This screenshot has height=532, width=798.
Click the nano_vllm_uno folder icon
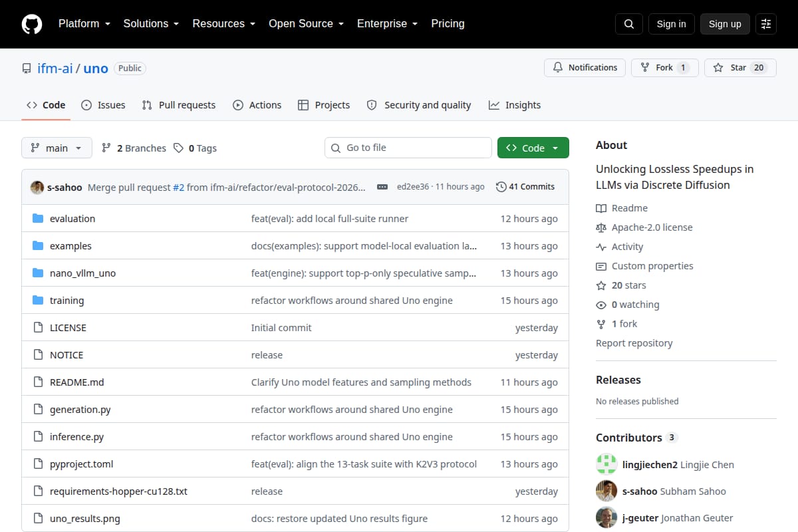pos(38,273)
